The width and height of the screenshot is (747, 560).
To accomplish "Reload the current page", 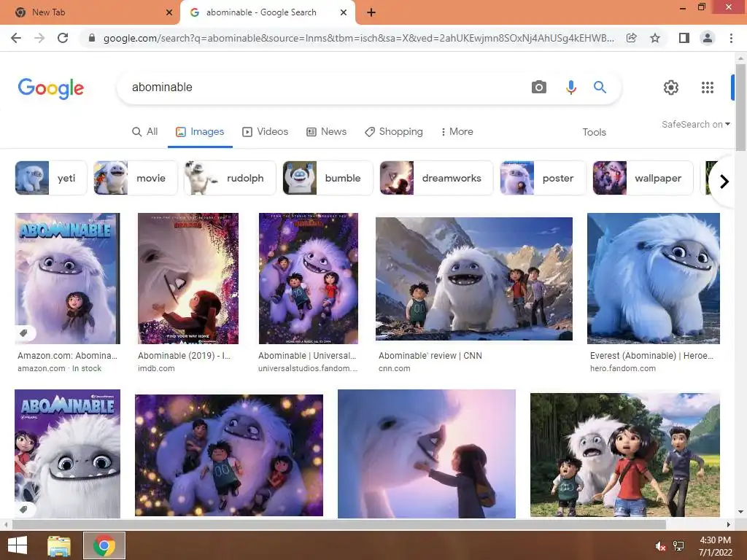I will pos(63,38).
